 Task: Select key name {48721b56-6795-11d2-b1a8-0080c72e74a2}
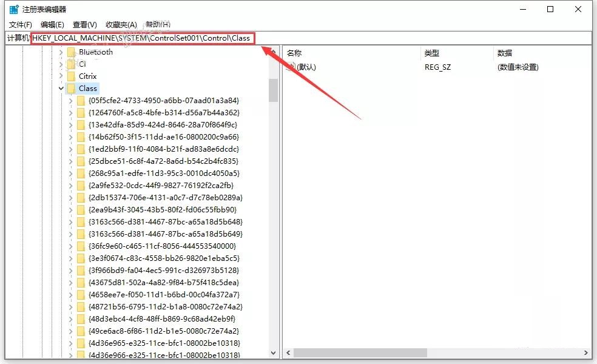(165, 307)
